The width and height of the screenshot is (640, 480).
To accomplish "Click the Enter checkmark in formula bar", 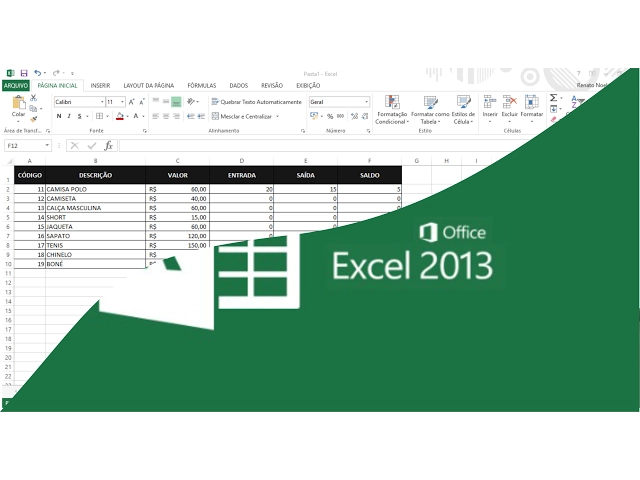I will click(92, 146).
